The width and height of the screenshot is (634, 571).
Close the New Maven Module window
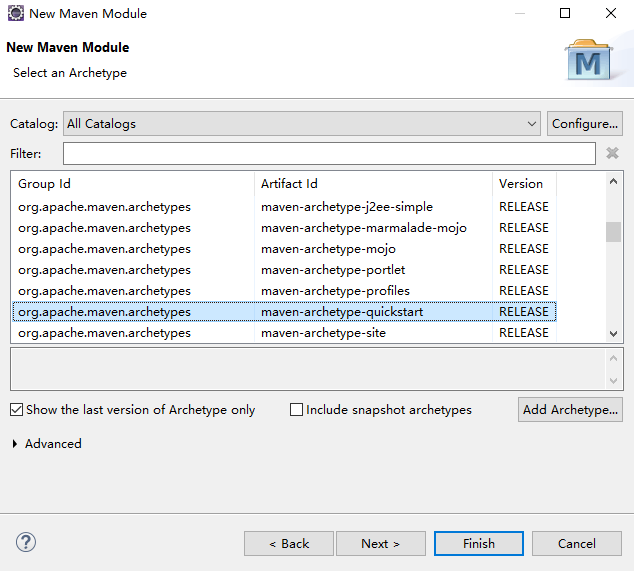pyautogui.click(x=611, y=13)
